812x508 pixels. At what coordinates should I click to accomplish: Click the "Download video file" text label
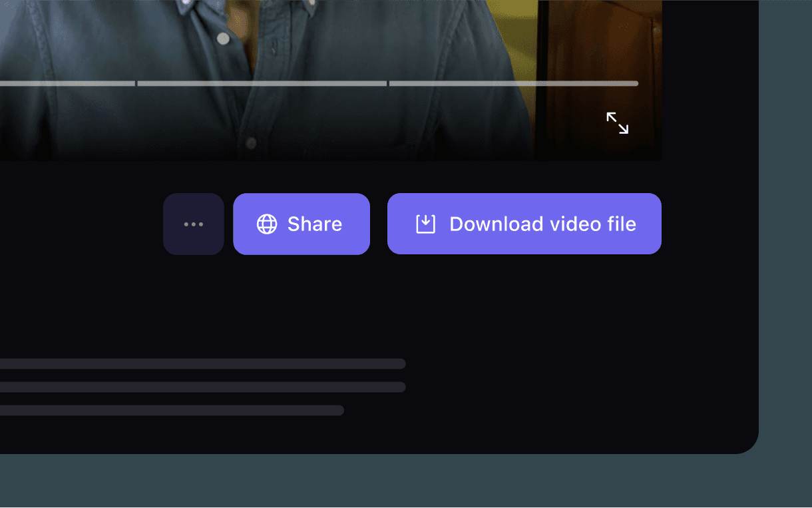542,224
